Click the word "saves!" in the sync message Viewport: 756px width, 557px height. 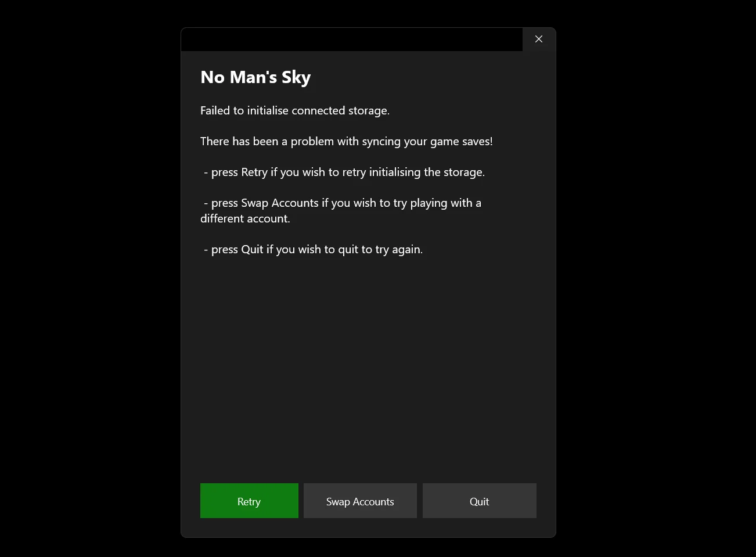click(477, 141)
